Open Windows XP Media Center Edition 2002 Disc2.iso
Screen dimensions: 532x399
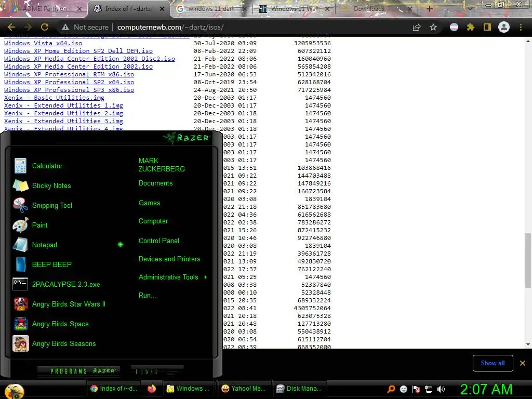tap(89, 59)
